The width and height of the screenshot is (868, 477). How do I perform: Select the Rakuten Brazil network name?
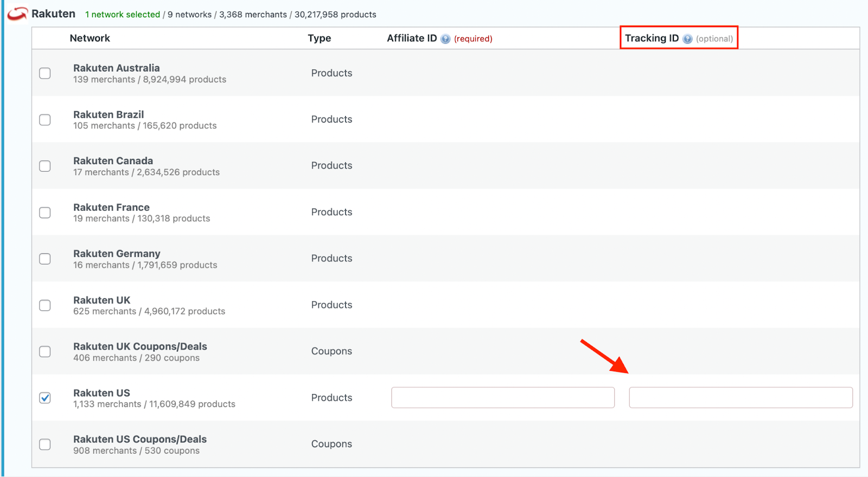pyautogui.click(x=108, y=114)
